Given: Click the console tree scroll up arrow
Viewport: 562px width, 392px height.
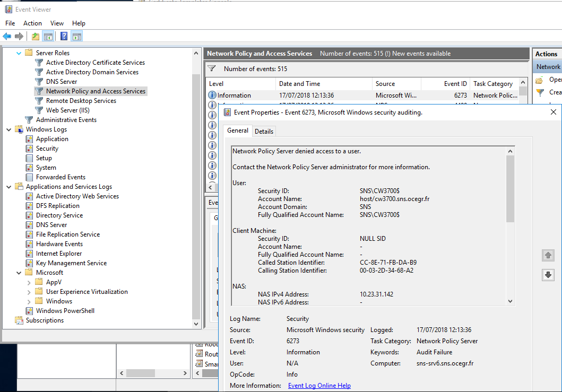Looking at the screenshot, I should [196, 54].
